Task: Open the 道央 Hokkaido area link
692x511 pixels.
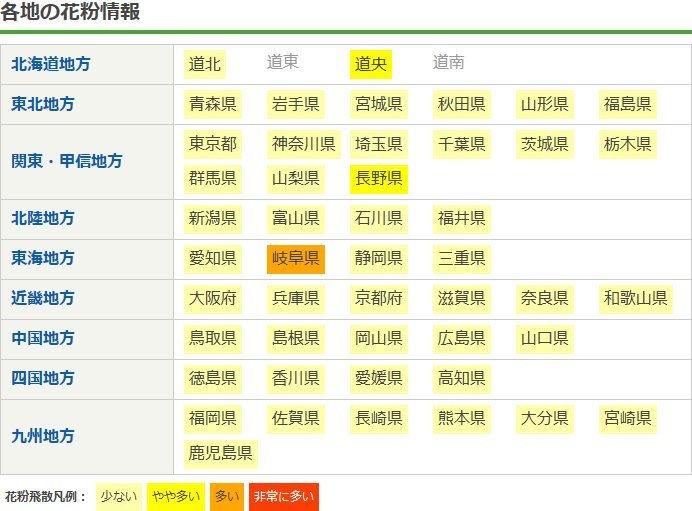Action: (x=370, y=64)
